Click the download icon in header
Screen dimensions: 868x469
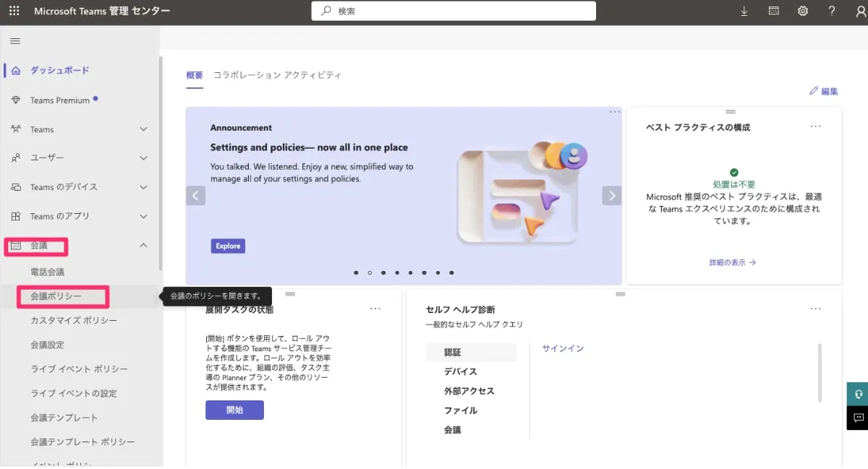(745, 12)
